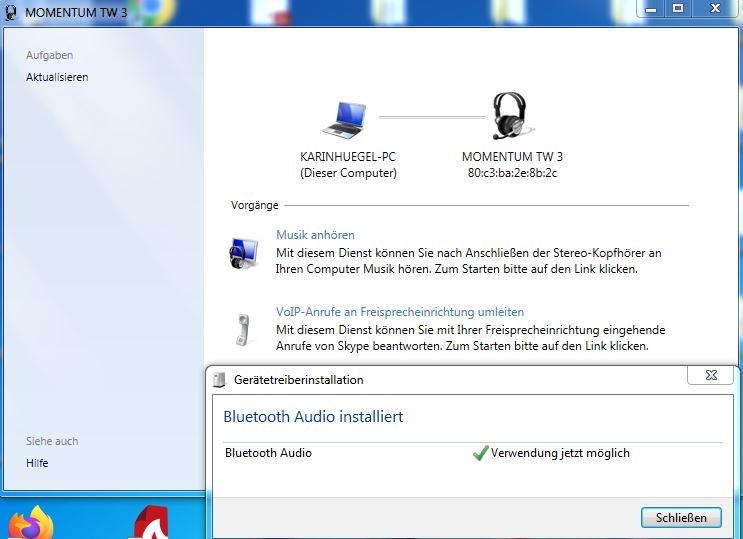Click the Bluetooth Audio installiert heading
The height and width of the screenshot is (539, 743).
coord(313,417)
